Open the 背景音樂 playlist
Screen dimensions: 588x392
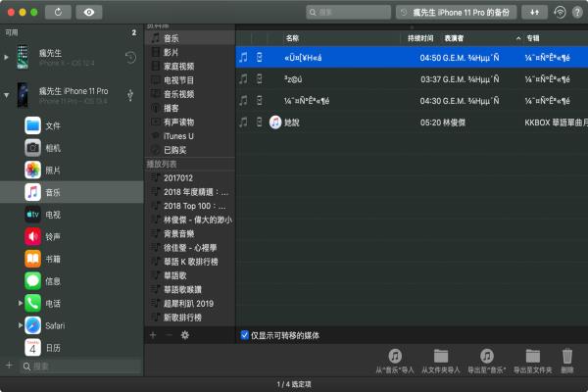[190, 233]
